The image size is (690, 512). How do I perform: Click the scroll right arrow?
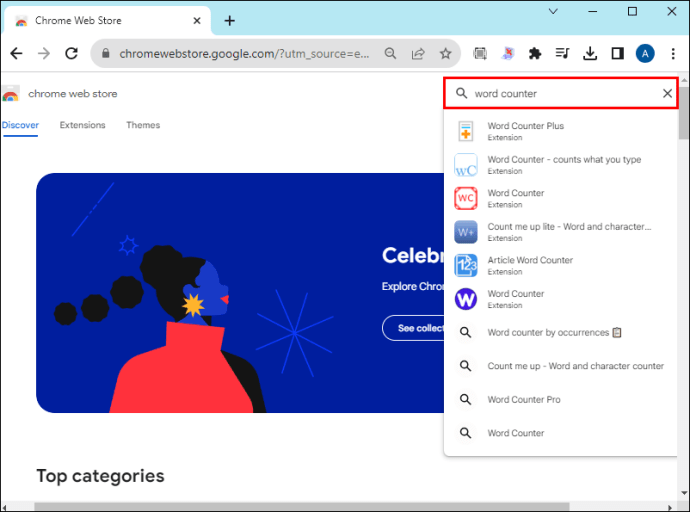click(670, 508)
